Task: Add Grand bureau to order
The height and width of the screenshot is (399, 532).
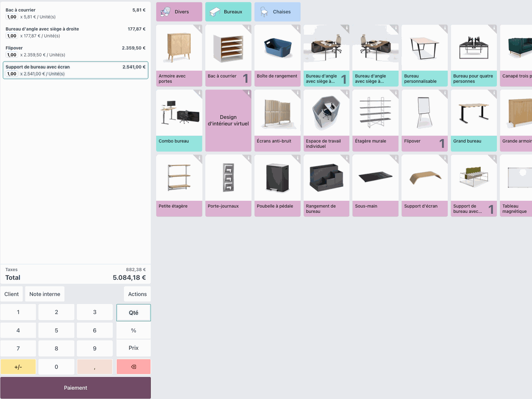Action: tap(474, 121)
